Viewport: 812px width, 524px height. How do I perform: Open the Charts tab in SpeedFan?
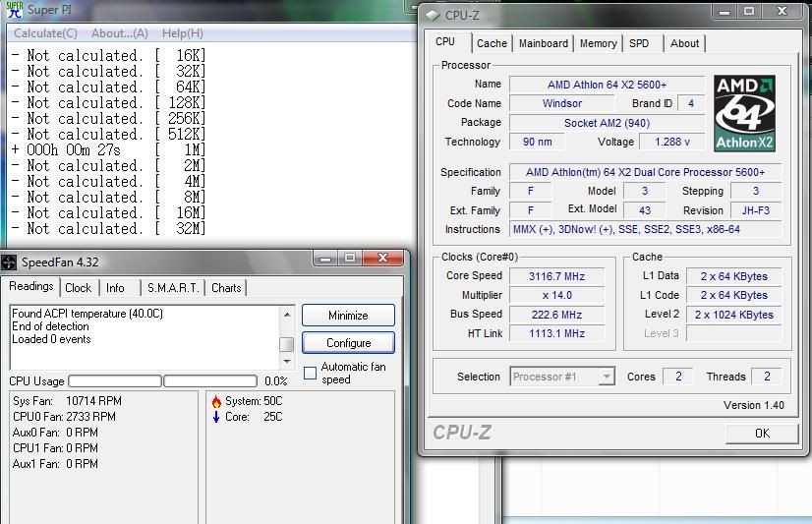coord(226,288)
